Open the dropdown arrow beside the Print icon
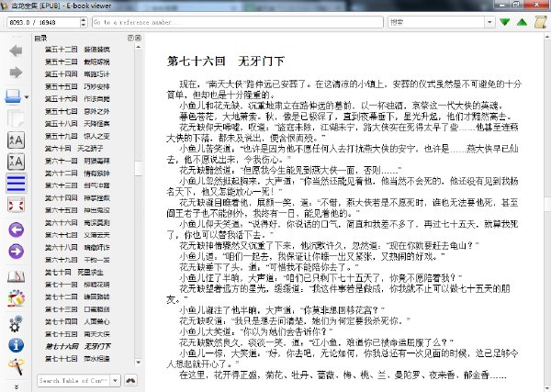 [27, 97]
